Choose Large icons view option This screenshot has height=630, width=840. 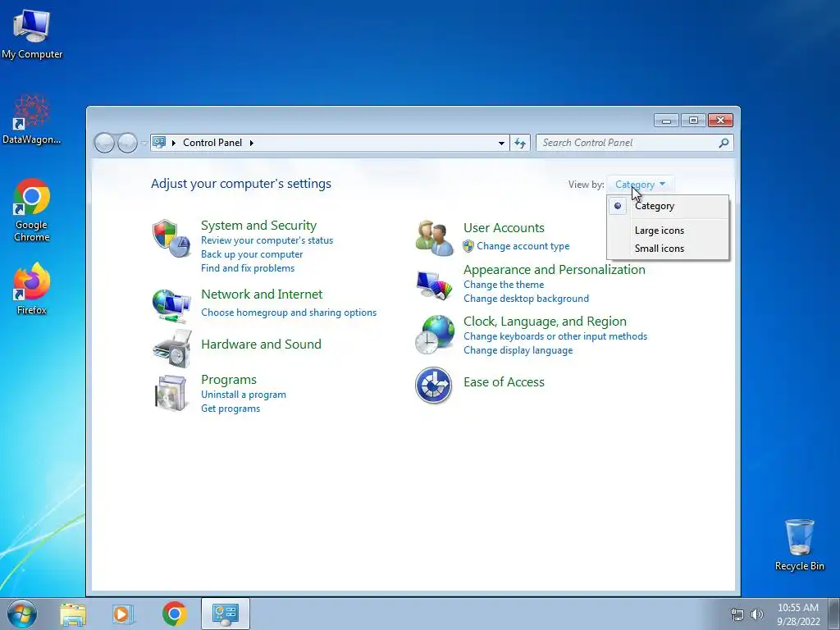(659, 231)
